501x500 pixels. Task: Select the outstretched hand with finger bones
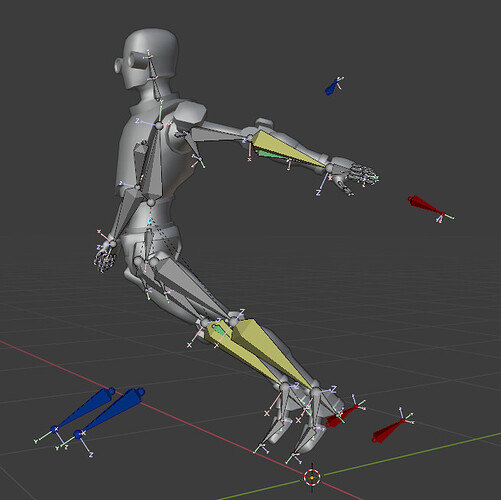point(353,174)
